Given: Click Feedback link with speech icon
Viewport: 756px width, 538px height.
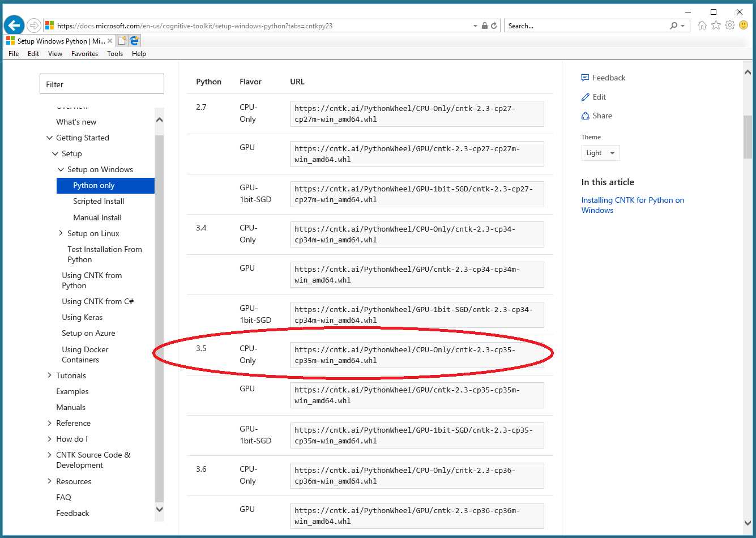Looking at the screenshot, I should click(603, 78).
